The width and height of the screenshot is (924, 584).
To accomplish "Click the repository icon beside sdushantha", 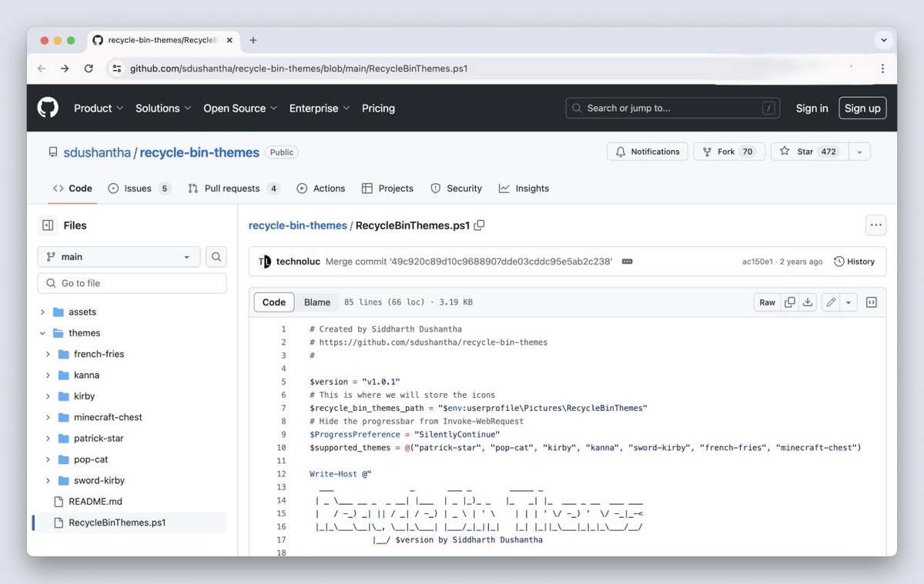I will coord(53,152).
